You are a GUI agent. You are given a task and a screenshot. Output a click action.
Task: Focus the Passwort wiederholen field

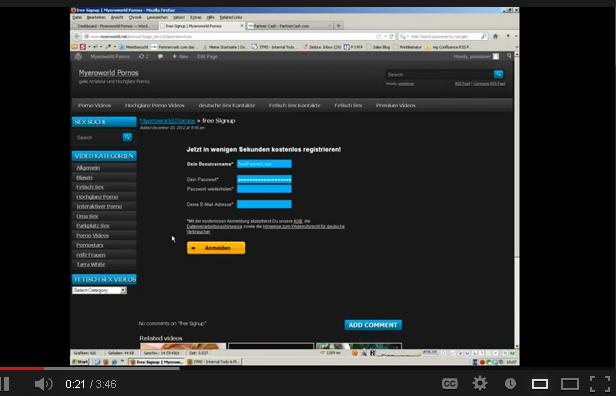pos(264,189)
